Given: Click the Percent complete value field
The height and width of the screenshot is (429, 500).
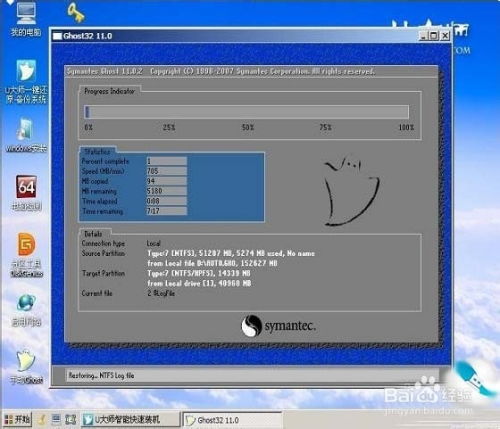Looking at the screenshot, I should pyautogui.click(x=167, y=161).
